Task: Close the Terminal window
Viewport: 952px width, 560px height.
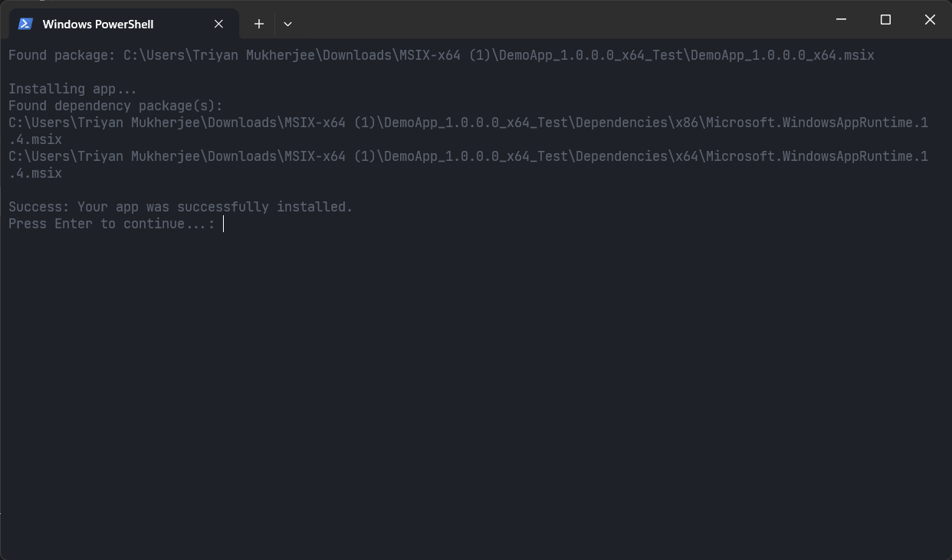Action: pos(930,20)
